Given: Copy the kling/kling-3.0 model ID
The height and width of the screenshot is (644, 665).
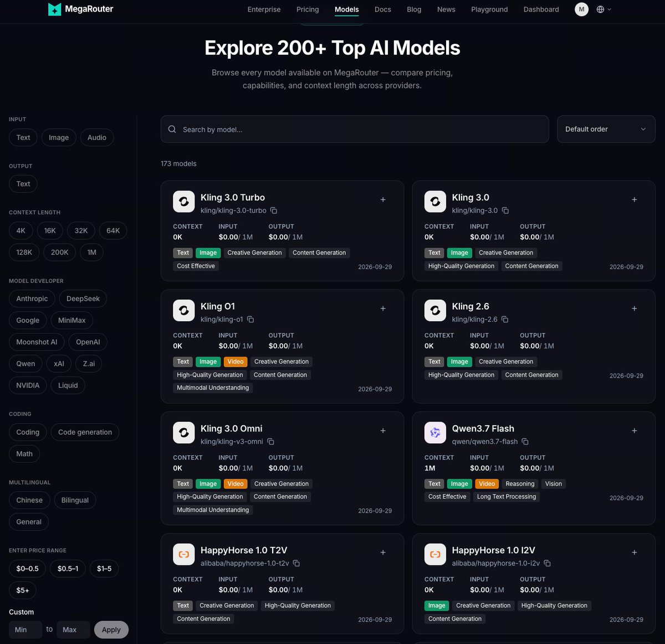Looking at the screenshot, I should (505, 210).
